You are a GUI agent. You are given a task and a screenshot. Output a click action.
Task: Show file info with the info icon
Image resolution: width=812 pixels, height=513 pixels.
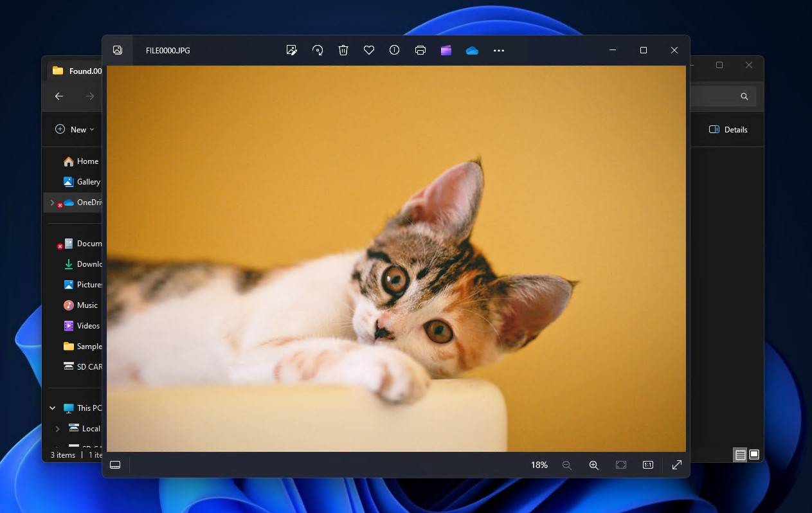395,50
